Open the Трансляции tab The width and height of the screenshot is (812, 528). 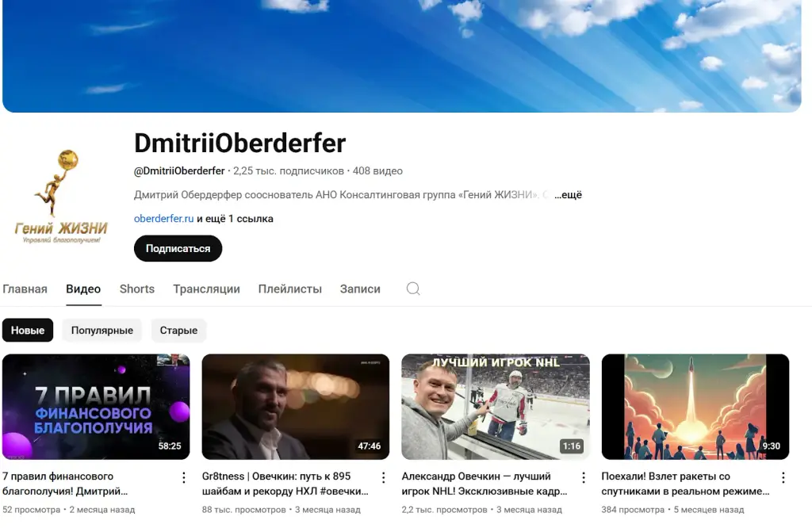coord(207,289)
